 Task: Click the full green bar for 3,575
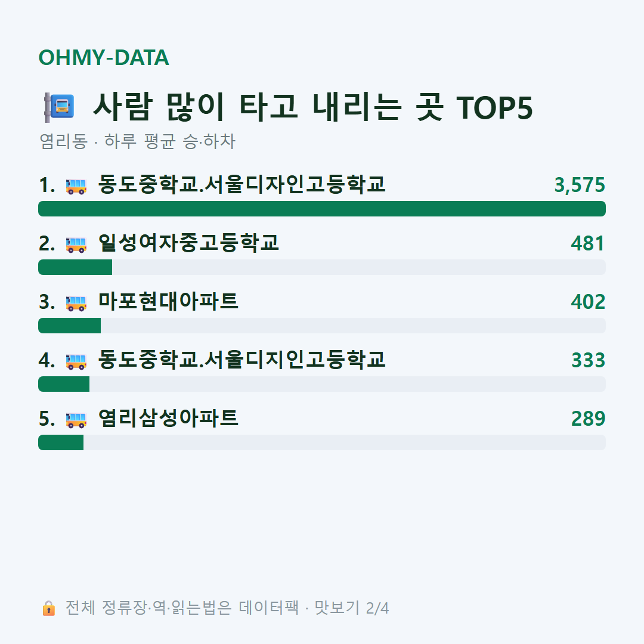(322, 209)
